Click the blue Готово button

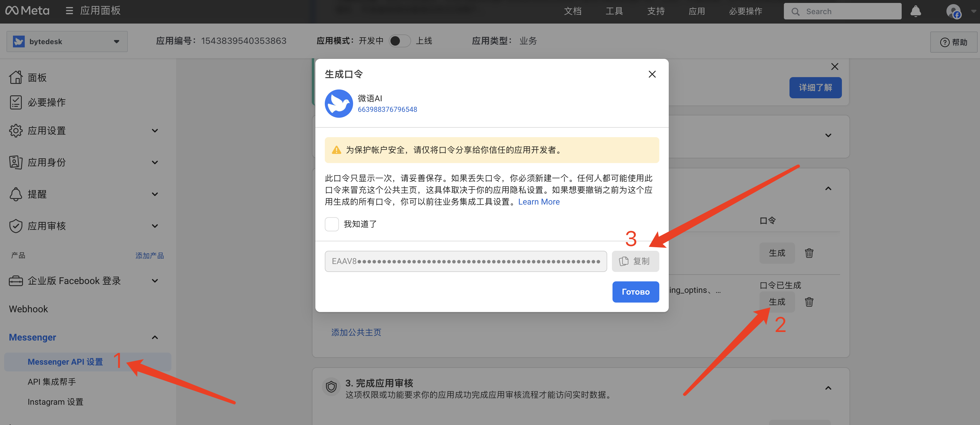click(635, 292)
